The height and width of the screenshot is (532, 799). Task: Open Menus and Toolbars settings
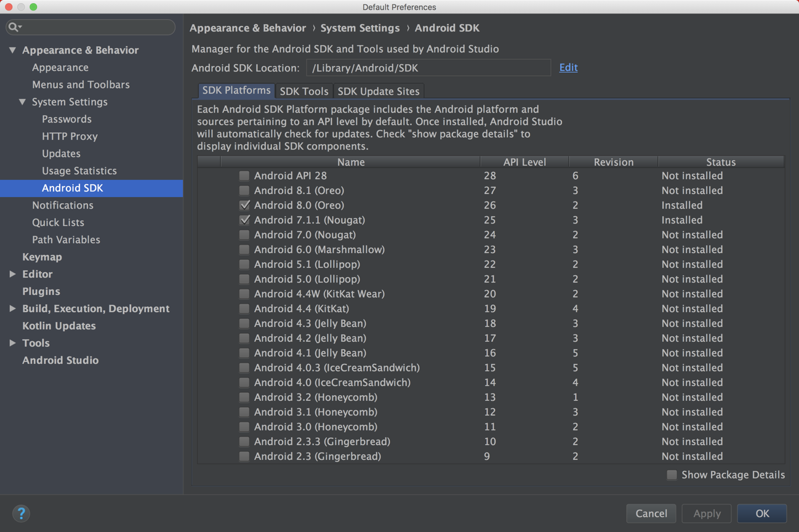(x=81, y=84)
